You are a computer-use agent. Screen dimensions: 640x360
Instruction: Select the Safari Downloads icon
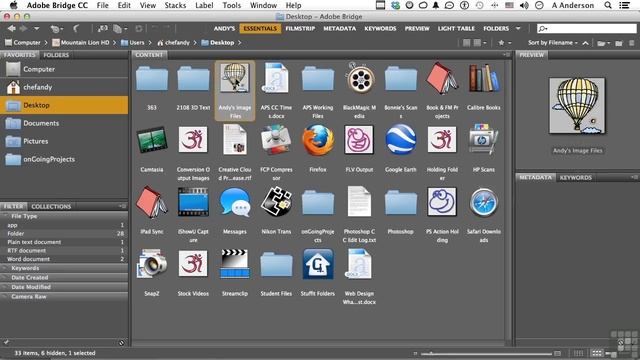coord(484,202)
